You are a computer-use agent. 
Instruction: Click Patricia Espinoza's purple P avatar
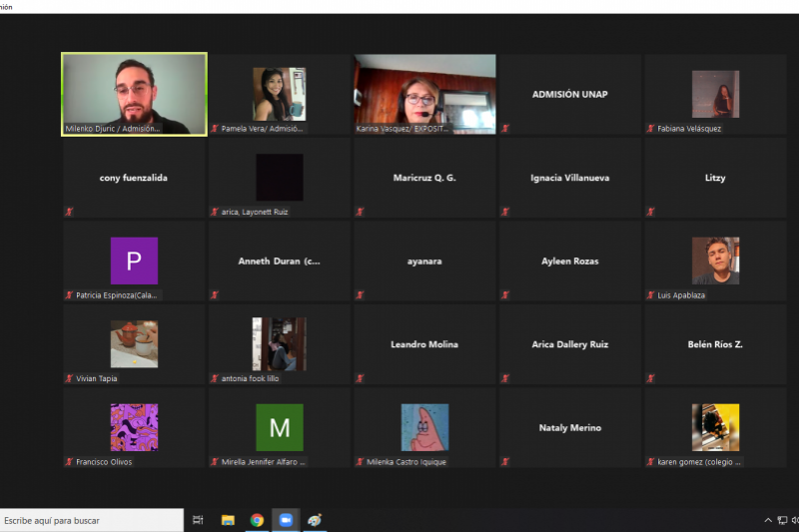click(x=134, y=261)
